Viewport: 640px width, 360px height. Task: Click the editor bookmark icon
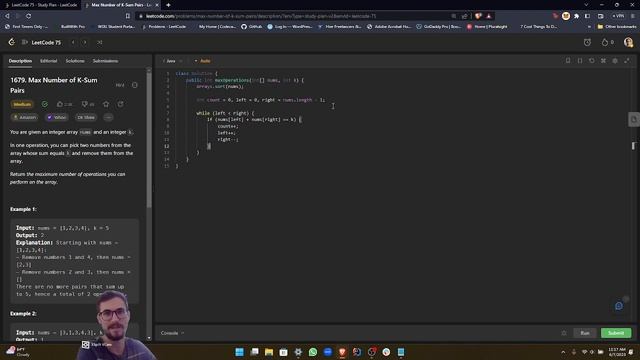pos(568,61)
